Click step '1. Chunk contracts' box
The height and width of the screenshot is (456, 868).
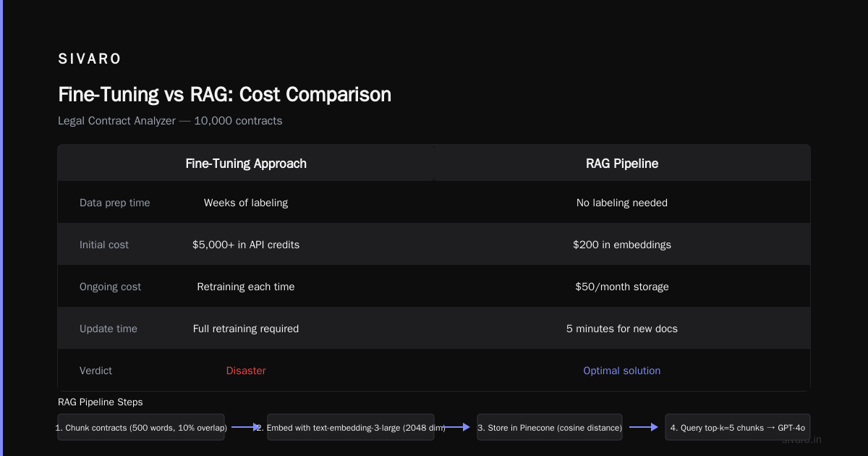coord(141,427)
